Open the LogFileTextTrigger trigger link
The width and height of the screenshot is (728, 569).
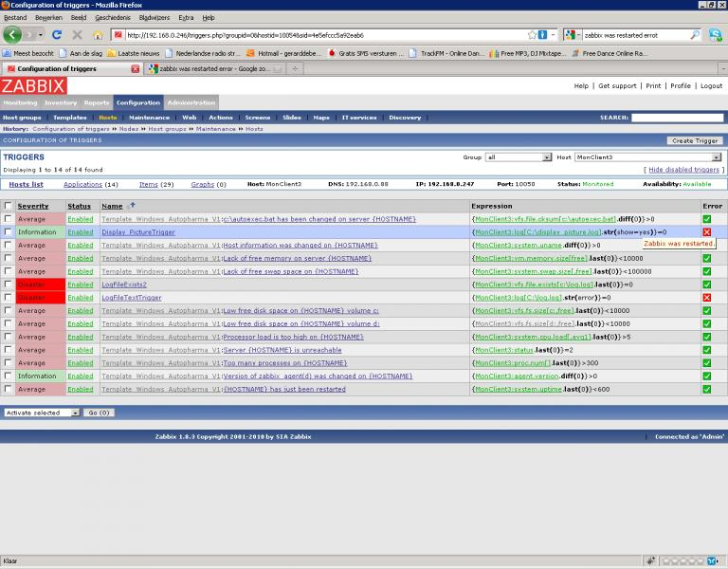pyautogui.click(x=132, y=298)
